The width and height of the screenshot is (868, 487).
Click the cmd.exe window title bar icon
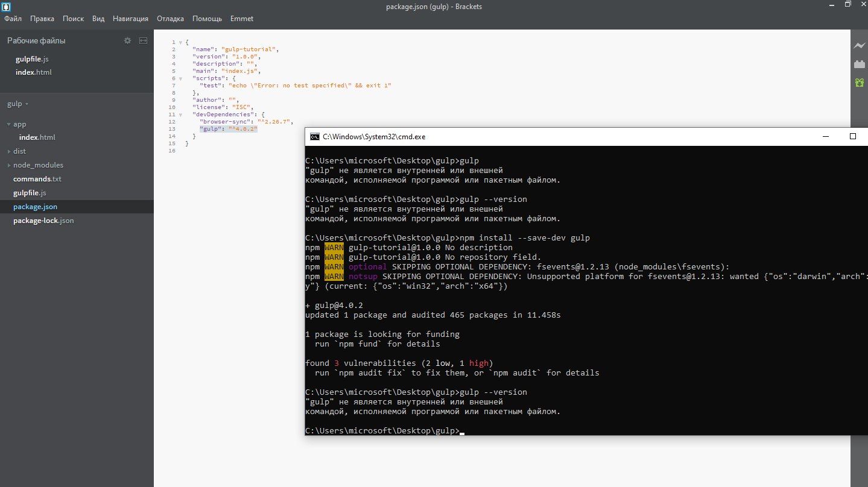[314, 136]
